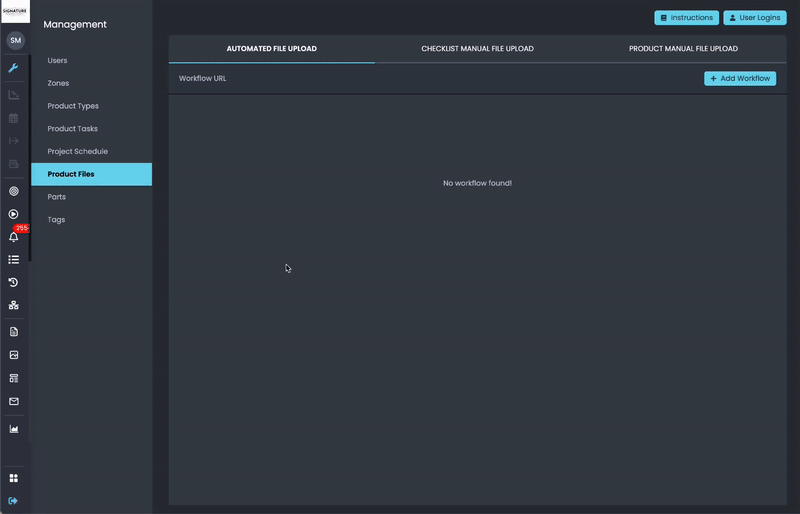Click the logout arrow icon at bottom
This screenshot has height=514, width=800.
click(x=14, y=500)
